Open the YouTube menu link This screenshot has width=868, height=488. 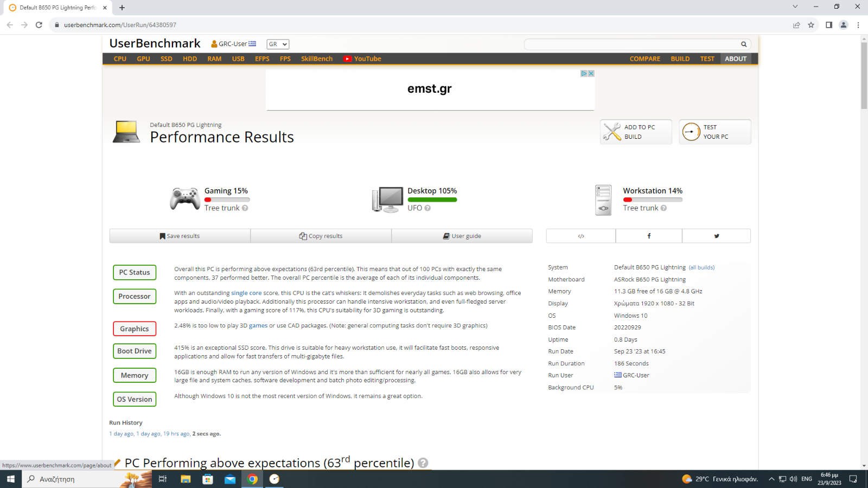362,59
